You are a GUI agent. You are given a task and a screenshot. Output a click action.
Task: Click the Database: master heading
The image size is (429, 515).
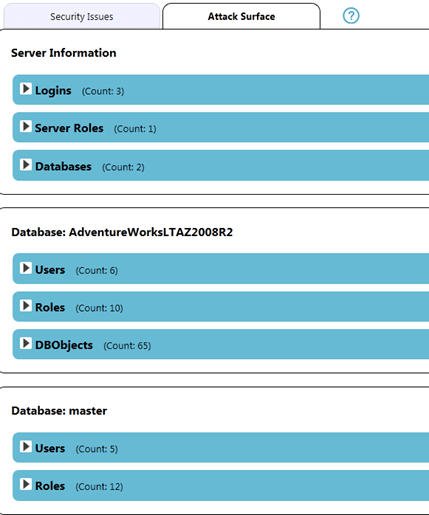coord(59,411)
